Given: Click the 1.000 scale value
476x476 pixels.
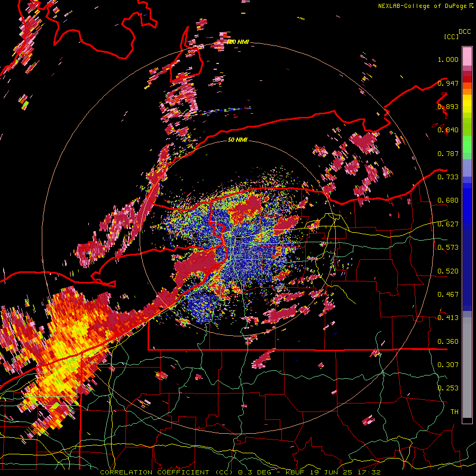Looking at the screenshot, I should point(448,59).
